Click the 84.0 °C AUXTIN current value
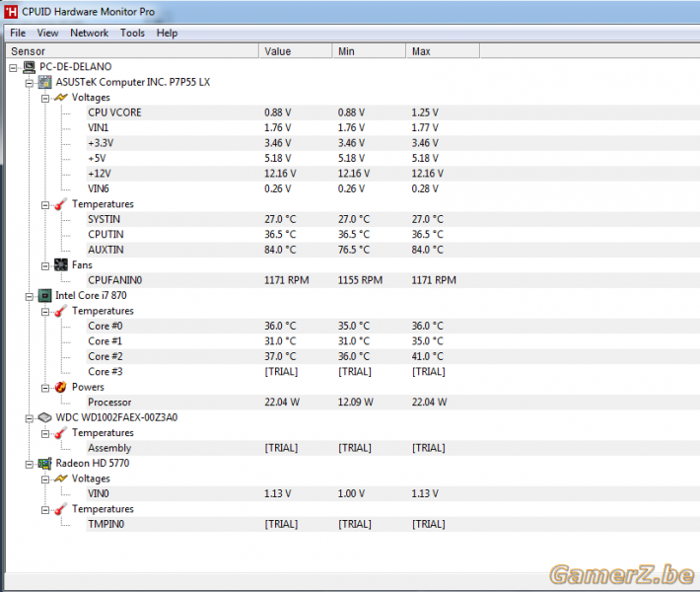700x592 pixels. point(280,250)
